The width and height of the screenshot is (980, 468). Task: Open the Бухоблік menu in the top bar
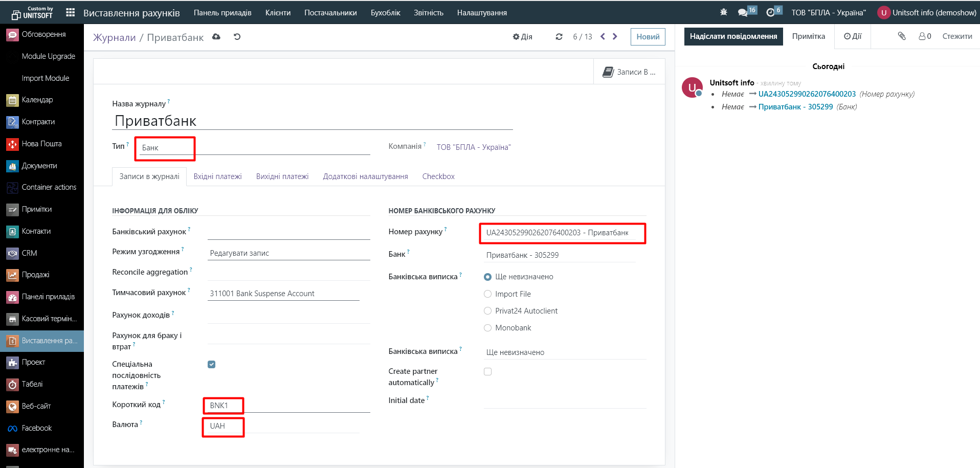point(385,13)
